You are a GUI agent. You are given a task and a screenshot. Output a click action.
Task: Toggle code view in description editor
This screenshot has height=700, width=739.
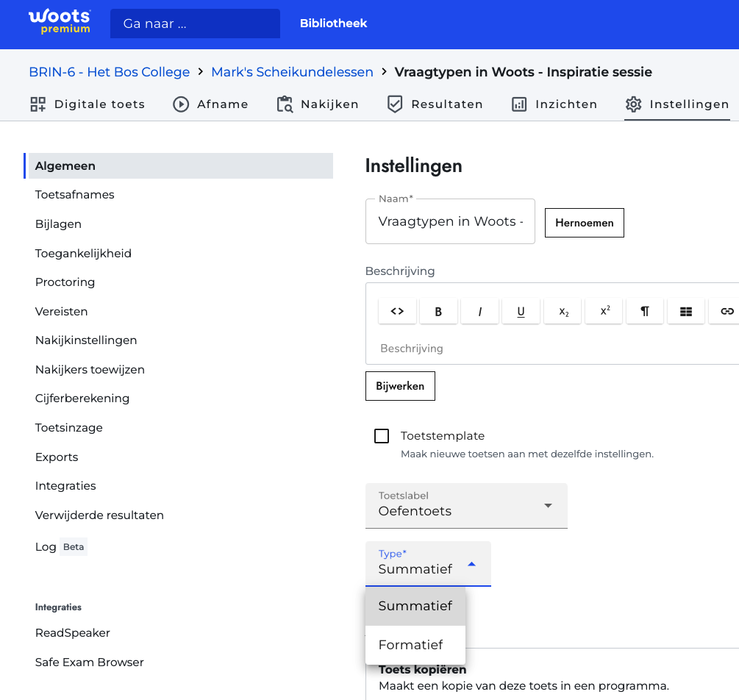pyautogui.click(x=397, y=311)
